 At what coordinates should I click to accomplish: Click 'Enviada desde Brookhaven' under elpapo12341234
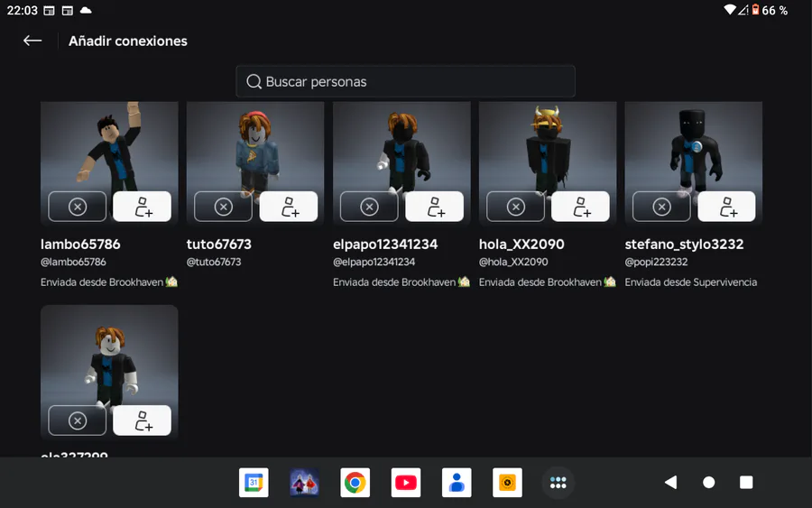[x=401, y=282]
